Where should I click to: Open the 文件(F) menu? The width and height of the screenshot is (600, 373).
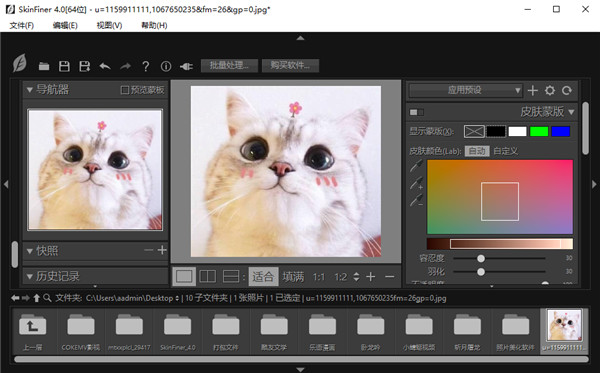pyautogui.click(x=21, y=25)
